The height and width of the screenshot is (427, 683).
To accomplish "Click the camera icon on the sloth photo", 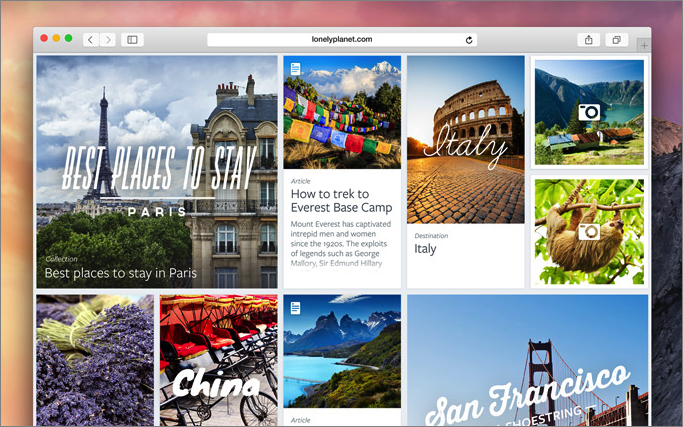I will (x=589, y=231).
